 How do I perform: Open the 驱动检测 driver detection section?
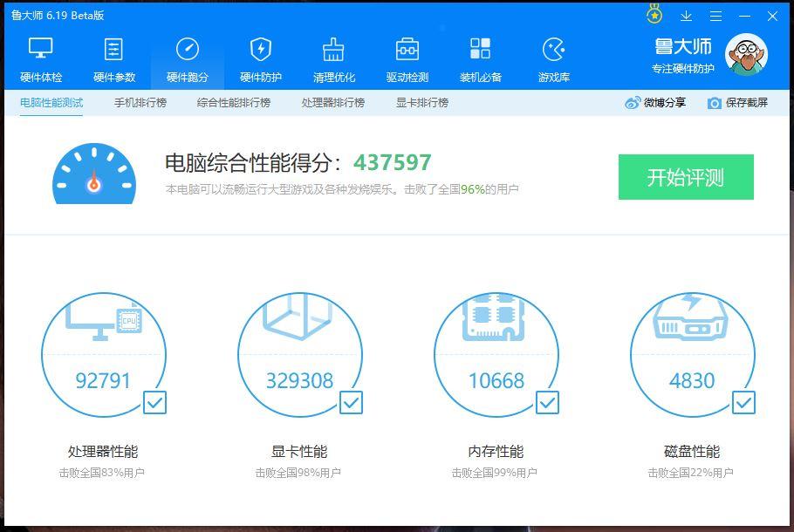[407, 59]
